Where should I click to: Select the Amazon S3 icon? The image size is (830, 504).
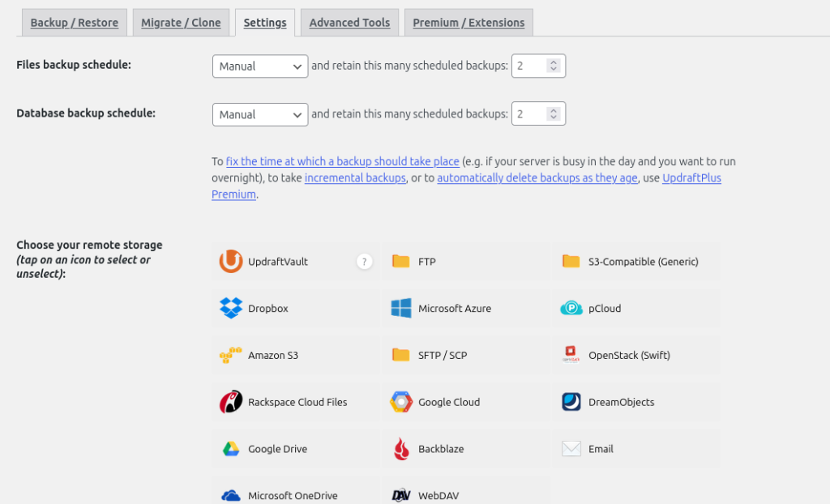[x=231, y=356]
